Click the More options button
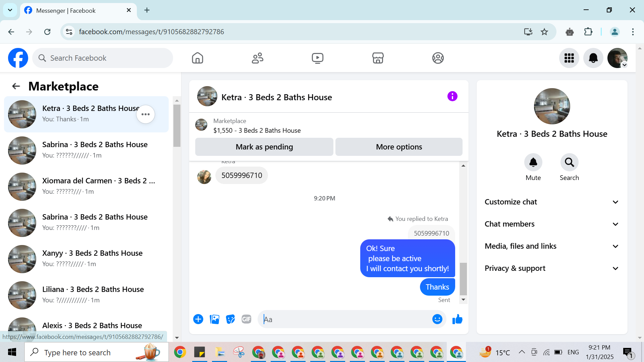Image resolution: width=644 pixels, height=362 pixels. pos(399,147)
